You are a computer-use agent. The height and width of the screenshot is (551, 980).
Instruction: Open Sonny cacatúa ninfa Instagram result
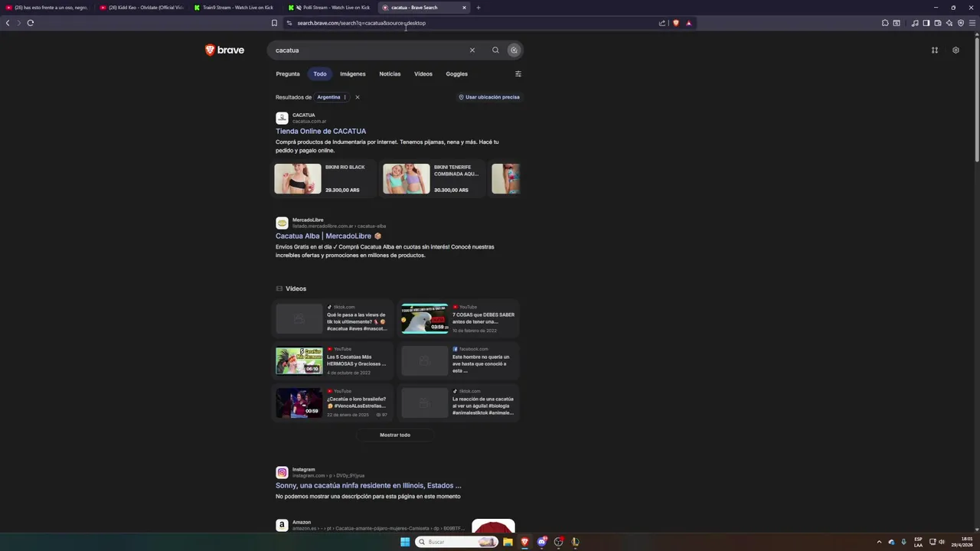point(368,485)
